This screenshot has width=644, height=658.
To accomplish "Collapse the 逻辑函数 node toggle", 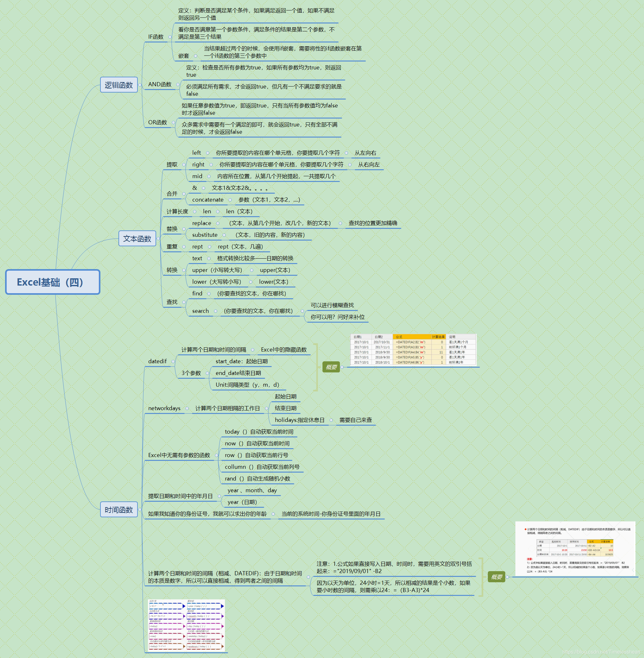I will [x=140, y=85].
